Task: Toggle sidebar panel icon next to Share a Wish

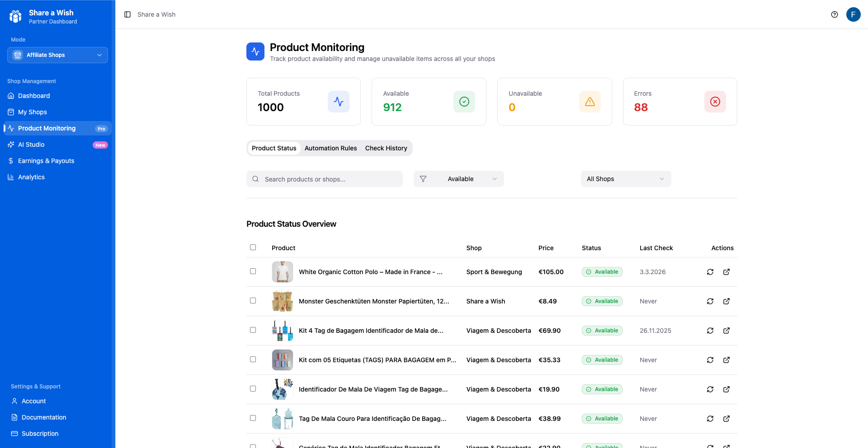Action: point(127,14)
